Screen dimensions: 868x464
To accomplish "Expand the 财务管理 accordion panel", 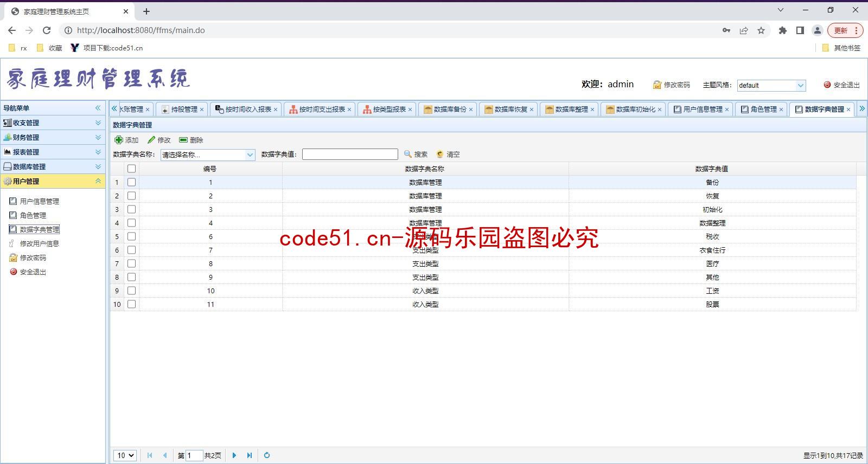I will (53, 137).
